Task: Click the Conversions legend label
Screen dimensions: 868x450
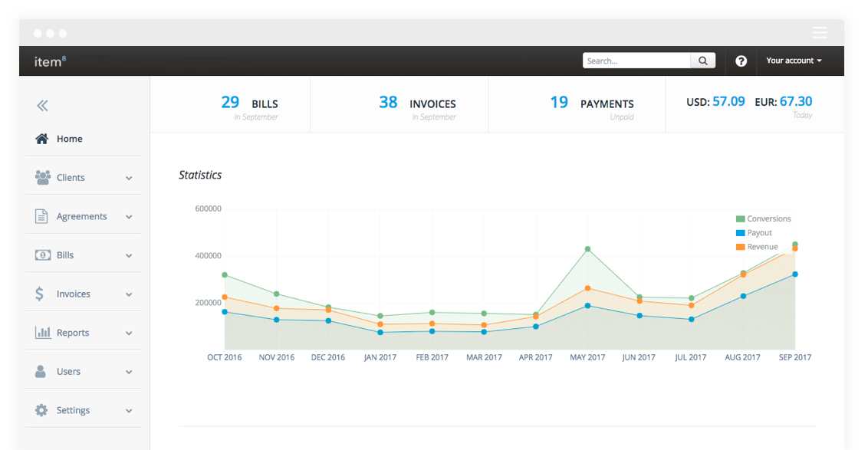Action: [x=769, y=218]
